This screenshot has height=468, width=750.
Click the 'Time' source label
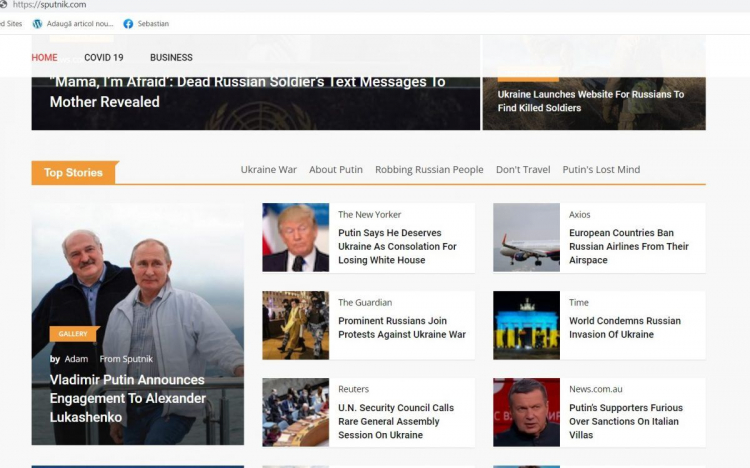579,302
